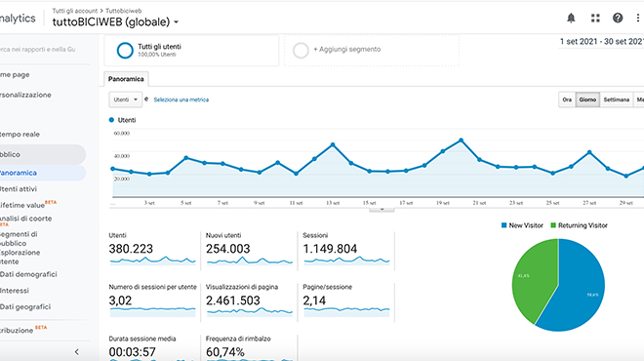Open the Utenti metric dropdown
644x361 pixels.
125,100
